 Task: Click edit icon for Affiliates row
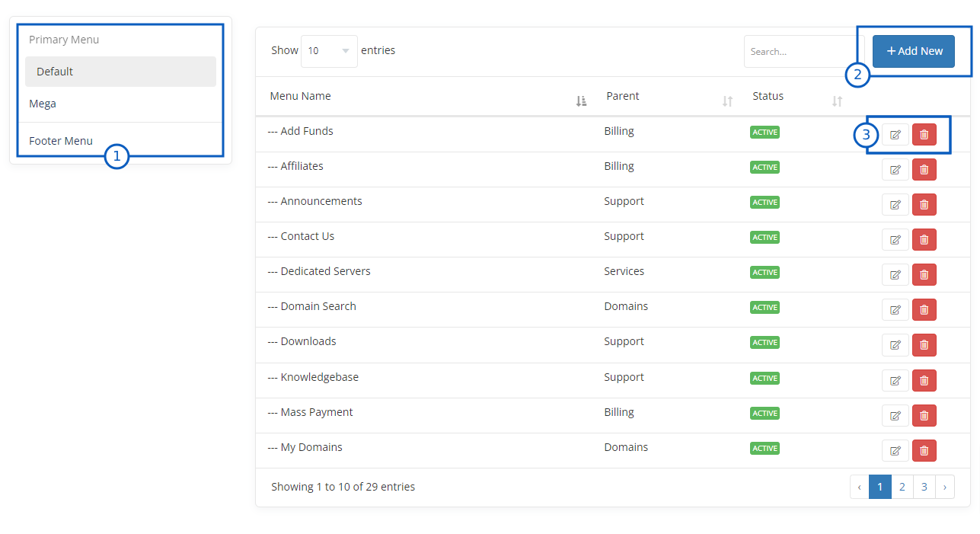[895, 170]
